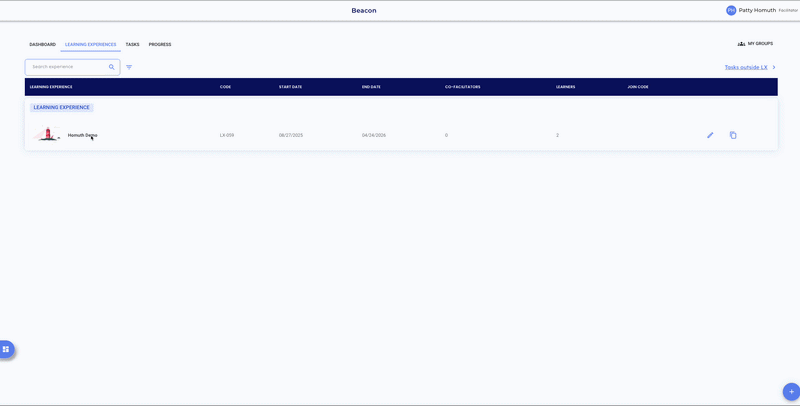Click the edit pencil icon for Homuth Demo
The image size is (800, 406).
click(710, 135)
